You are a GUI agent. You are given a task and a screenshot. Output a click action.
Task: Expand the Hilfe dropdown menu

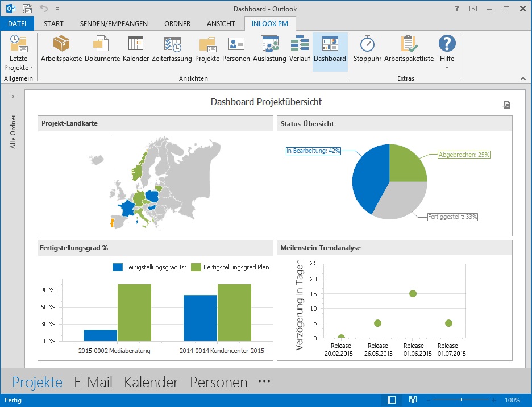click(447, 67)
